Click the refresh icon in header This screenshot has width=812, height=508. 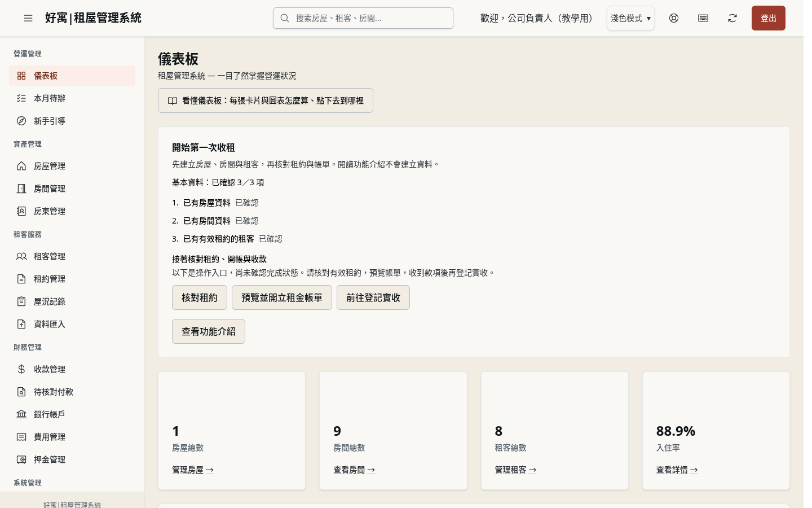tap(732, 18)
